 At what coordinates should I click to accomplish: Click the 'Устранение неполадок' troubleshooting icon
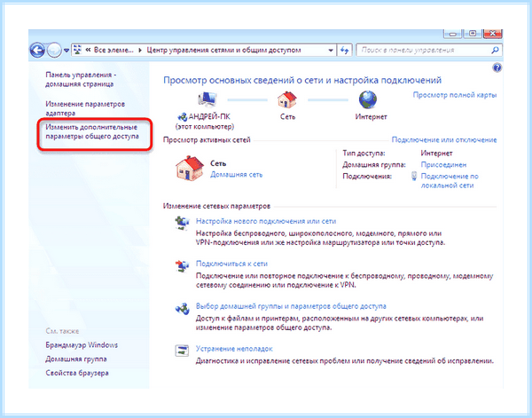[x=182, y=351]
